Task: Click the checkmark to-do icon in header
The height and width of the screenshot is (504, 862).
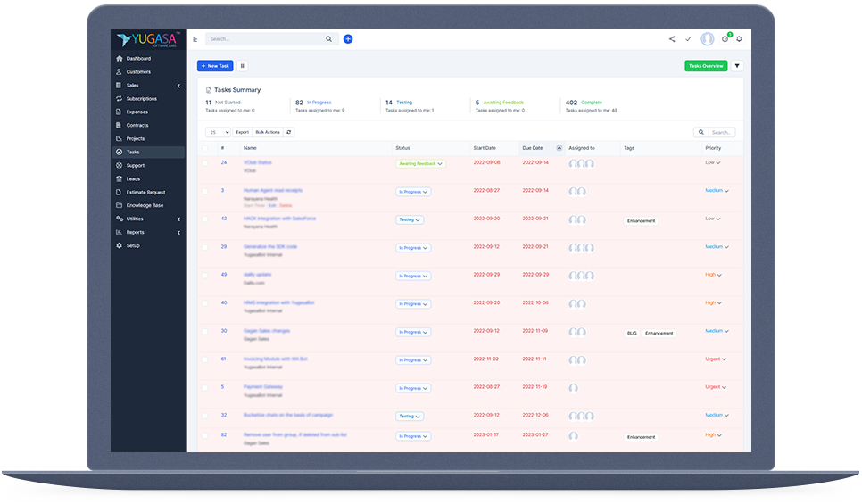Action: tap(688, 39)
